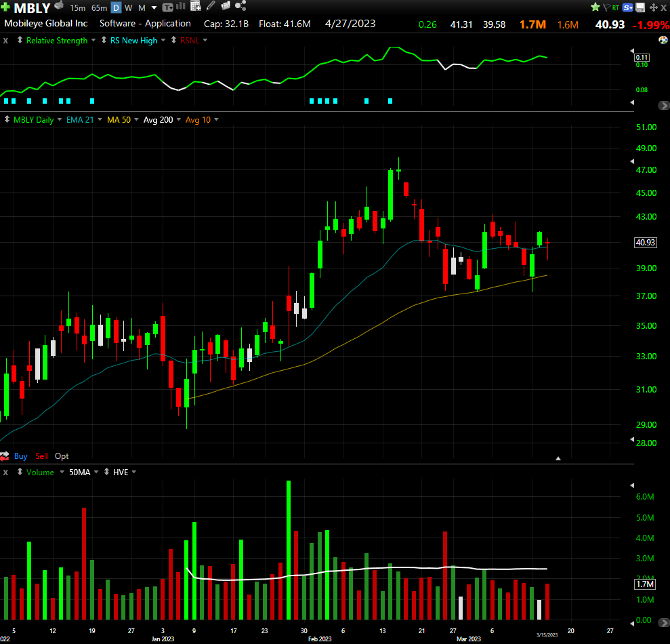
Task: Click the briefcase icon next to MBLY
Action: (x=59, y=6)
